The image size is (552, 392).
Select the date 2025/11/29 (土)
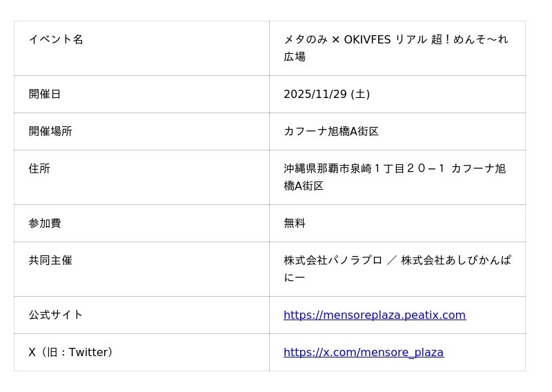pyautogui.click(x=326, y=94)
